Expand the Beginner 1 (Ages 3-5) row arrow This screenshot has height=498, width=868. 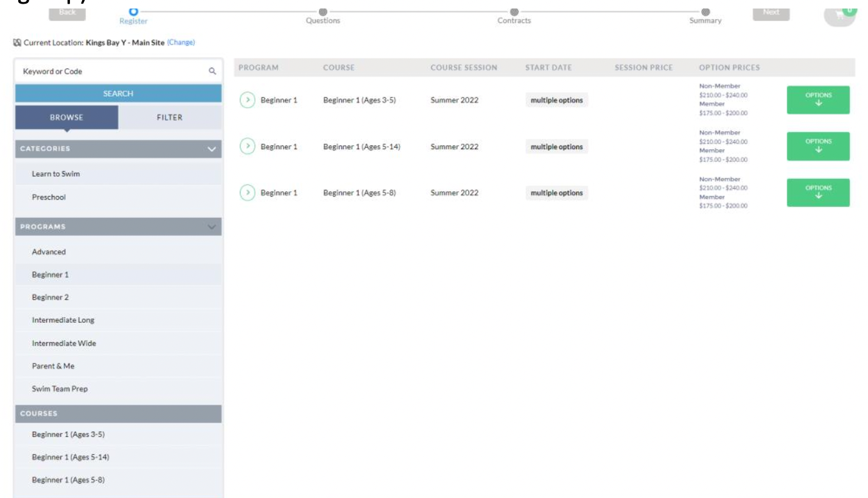point(247,100)
